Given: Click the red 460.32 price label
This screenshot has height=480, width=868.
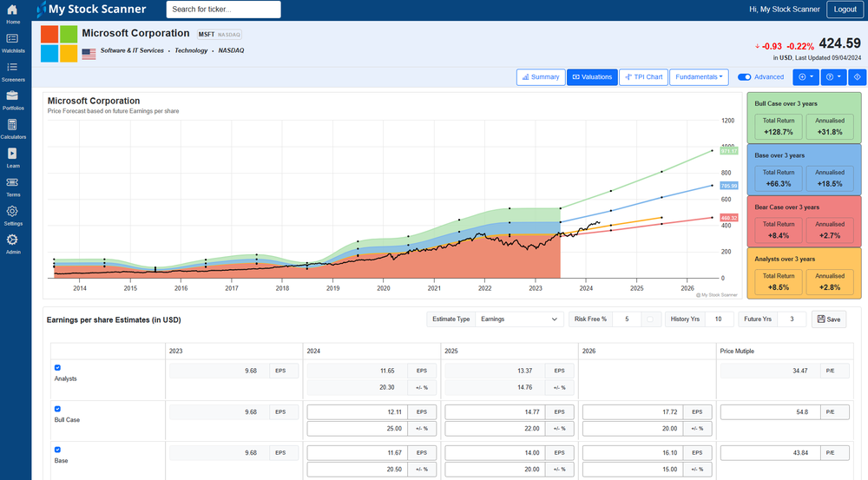Looking at the screenshot, I should (x=729, y=218).
